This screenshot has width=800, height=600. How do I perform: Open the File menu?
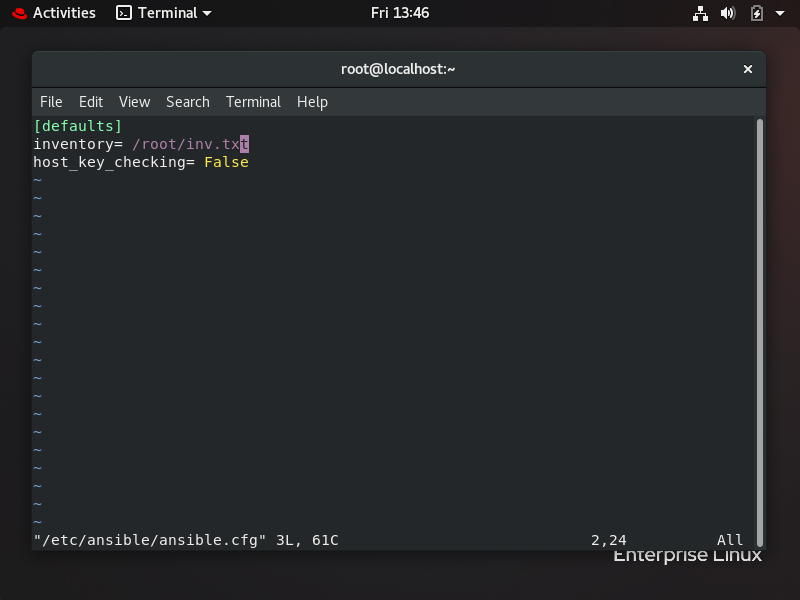click(51, 102)
